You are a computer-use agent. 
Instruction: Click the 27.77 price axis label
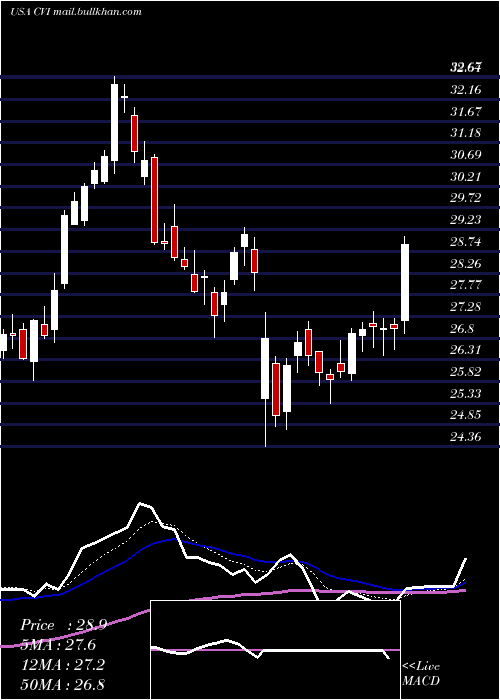(466, 285)
